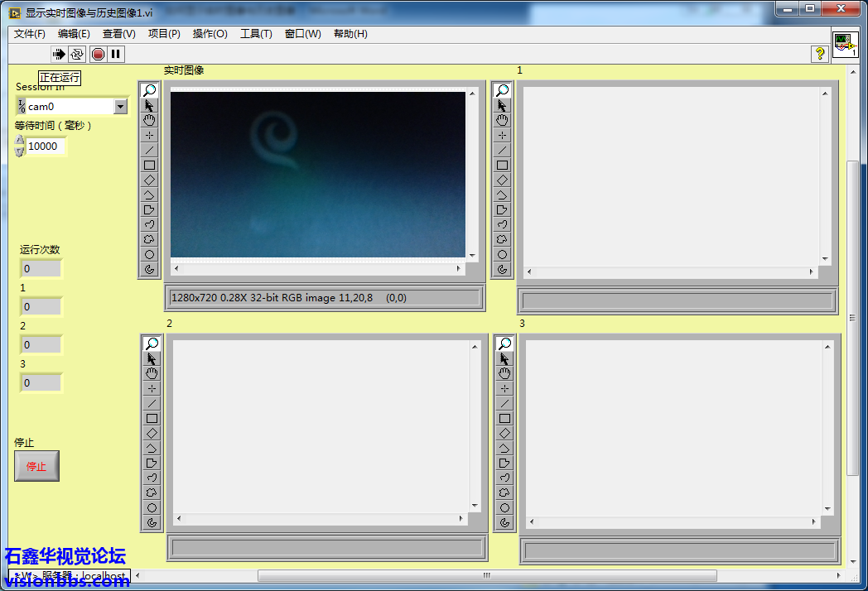
Task: Abort execution with the red stop icon
Action: pos(98,54)
